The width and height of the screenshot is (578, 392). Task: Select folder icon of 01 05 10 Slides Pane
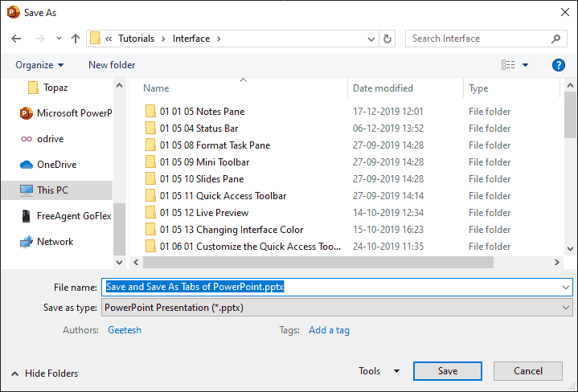(150, 179)
